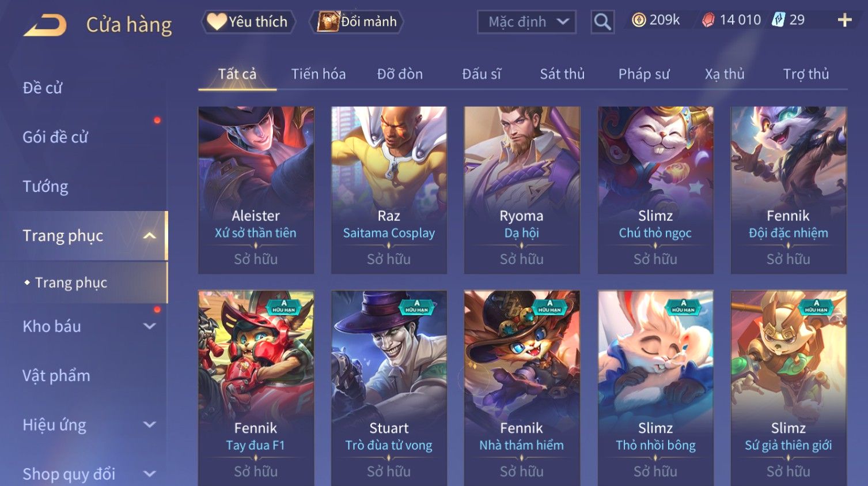Screen dimensions: 868x486
Task: Open Tướng in the sidebar
Action: (x=46, y=187)
